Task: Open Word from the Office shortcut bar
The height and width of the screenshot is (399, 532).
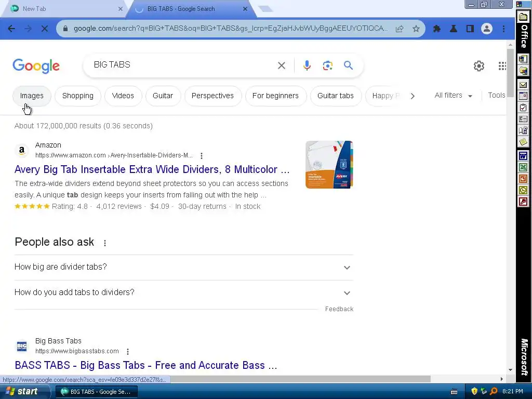Action: pyautogui.click(x=523, y=156)
